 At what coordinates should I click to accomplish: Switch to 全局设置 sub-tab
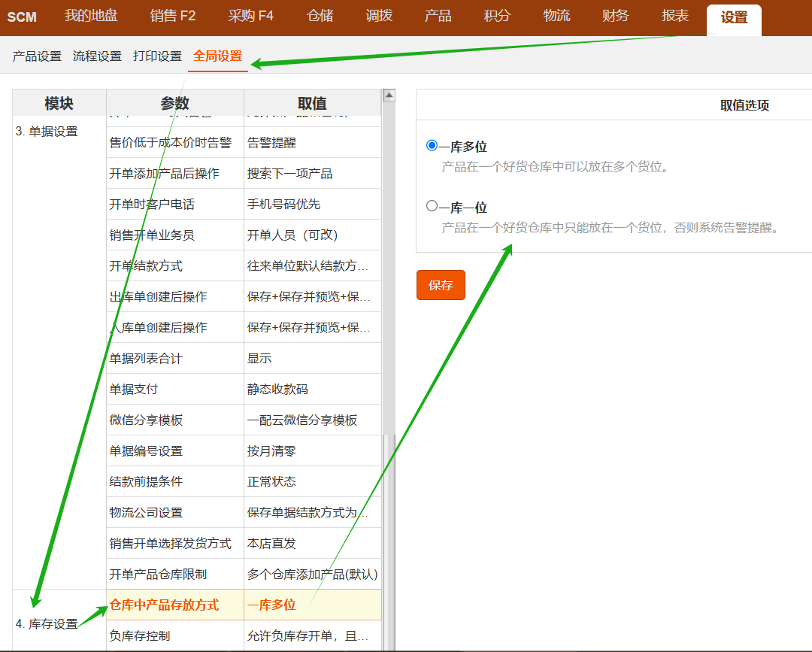coord(217,56)
